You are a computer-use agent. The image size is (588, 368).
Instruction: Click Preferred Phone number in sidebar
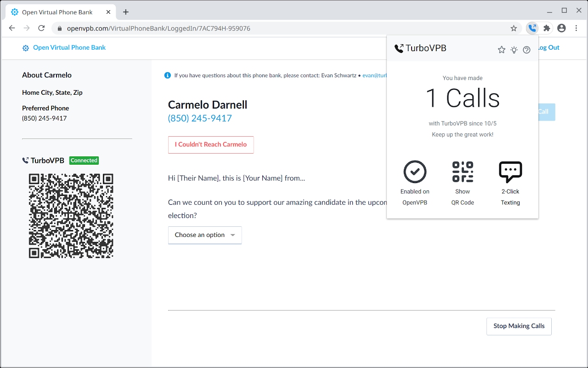(x=45, y=118)
